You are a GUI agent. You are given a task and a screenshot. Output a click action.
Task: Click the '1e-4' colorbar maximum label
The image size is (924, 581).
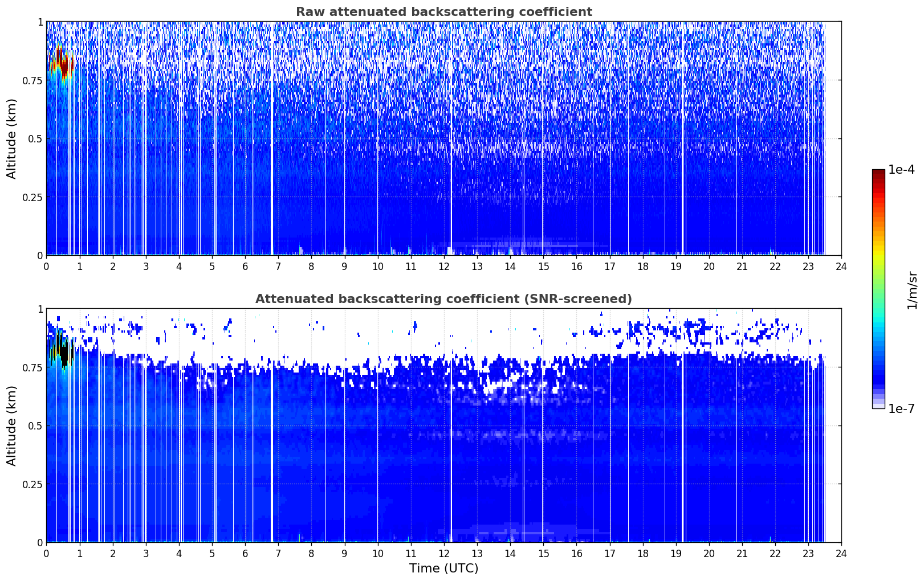point(901,170)
